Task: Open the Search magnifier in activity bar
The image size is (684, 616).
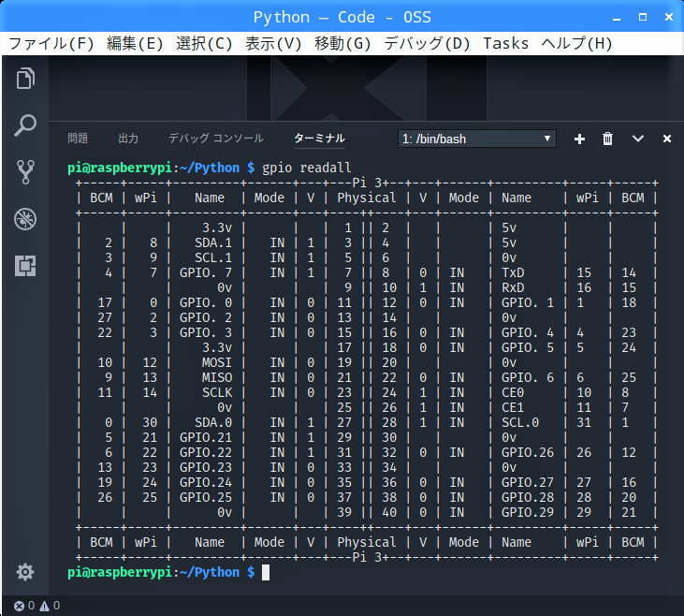Action: (25, 125)
